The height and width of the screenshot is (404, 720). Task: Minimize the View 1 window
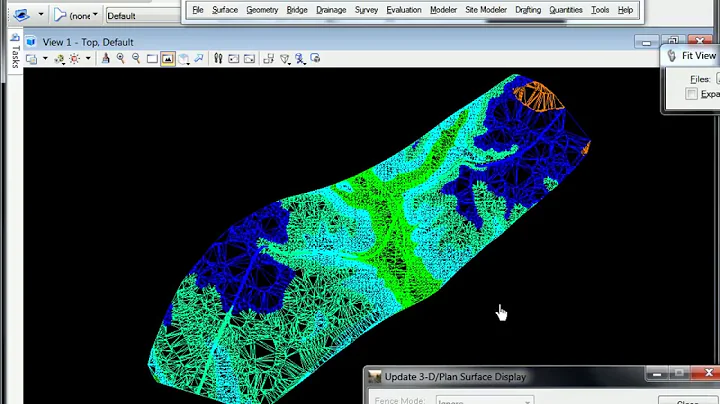click(647, 42)
